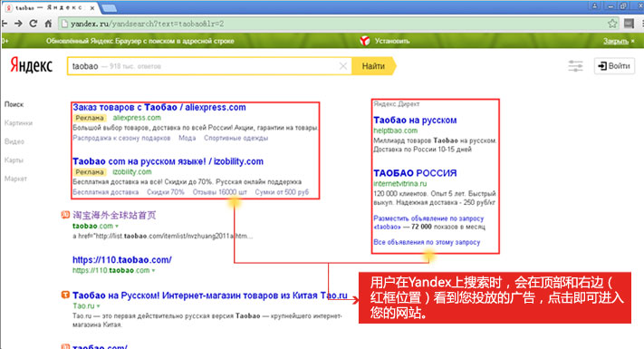Select Картинки in the left sidebar
644x349 pixels.
point(18,122)
